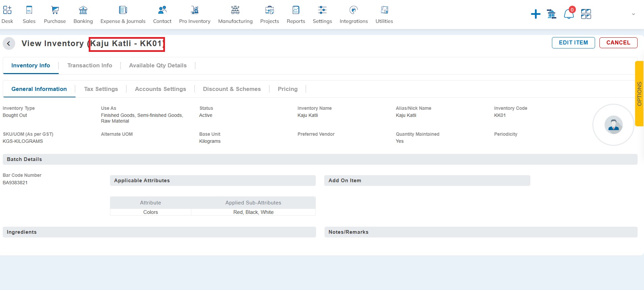Go back using the back arrow

[x=9, y=43]
